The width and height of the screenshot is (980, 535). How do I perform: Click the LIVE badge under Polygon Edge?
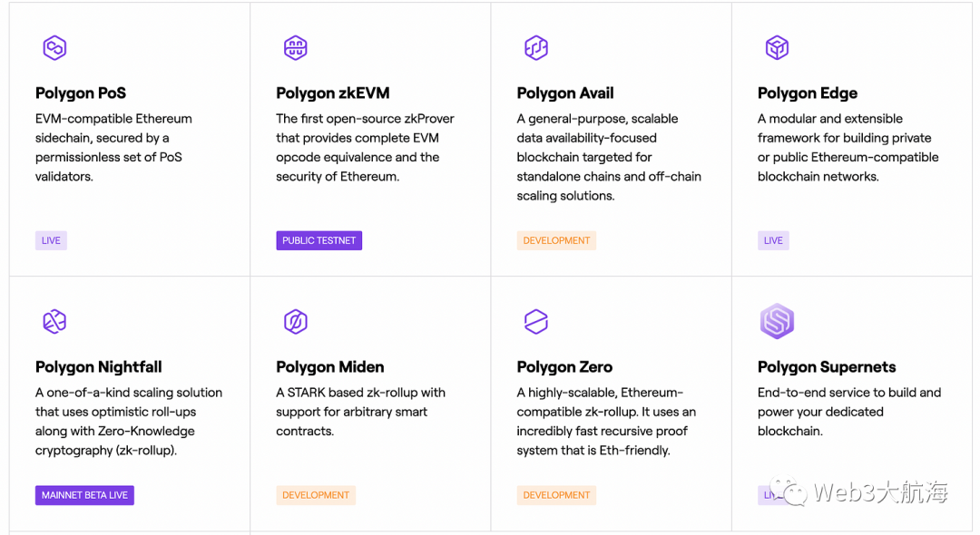(773, 240)
